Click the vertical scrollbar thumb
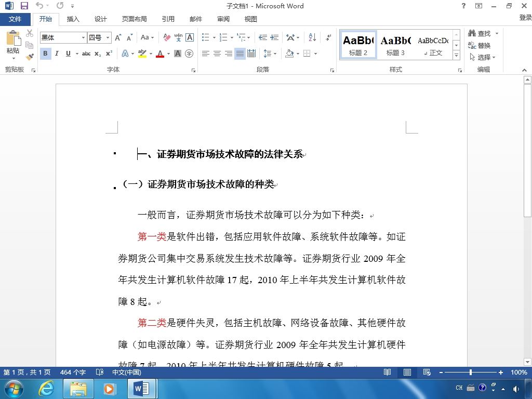The image size is (532, 399). click(x=527, y=151)
